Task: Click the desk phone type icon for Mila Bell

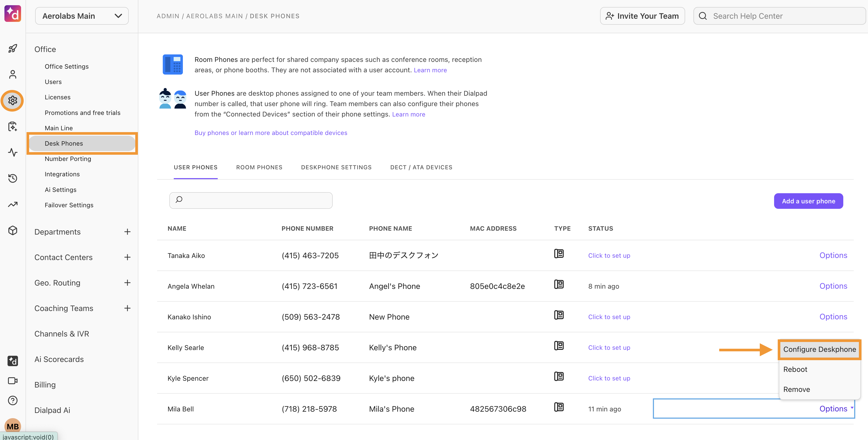Action: tap(559, 407)
